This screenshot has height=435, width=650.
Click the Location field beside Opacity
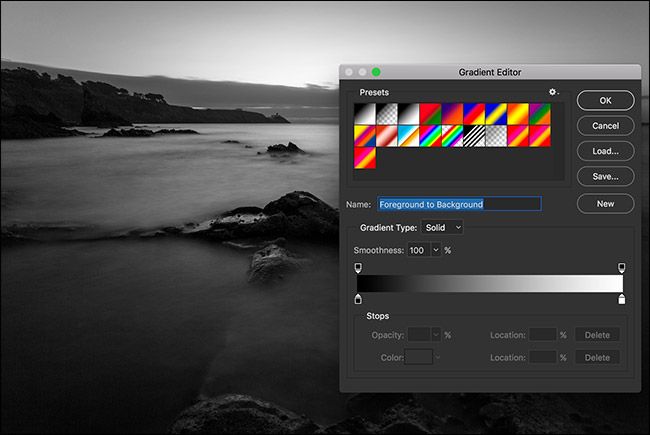pyautogui.click(x=543, y=335)
